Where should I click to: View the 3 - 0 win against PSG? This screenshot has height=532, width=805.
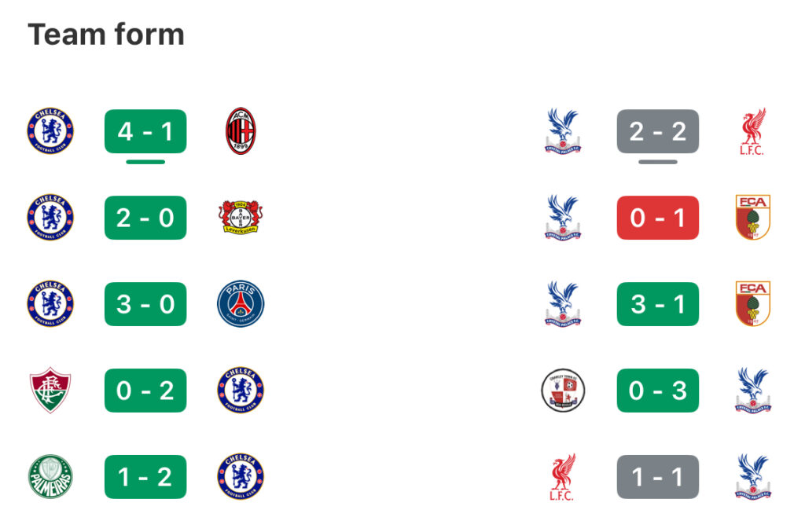coord(145,303)
